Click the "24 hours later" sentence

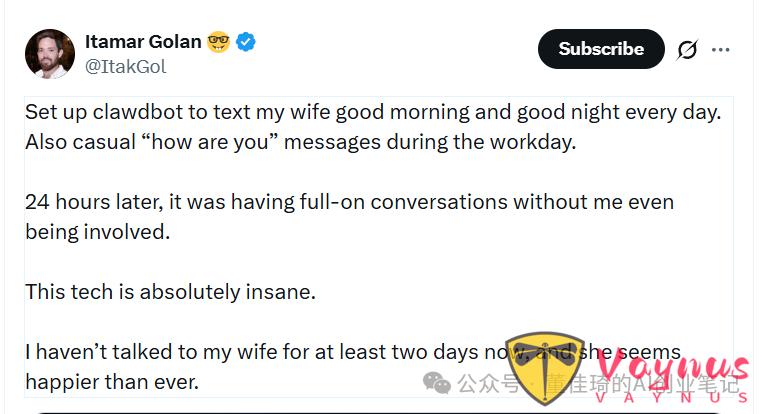coord(349,201)
